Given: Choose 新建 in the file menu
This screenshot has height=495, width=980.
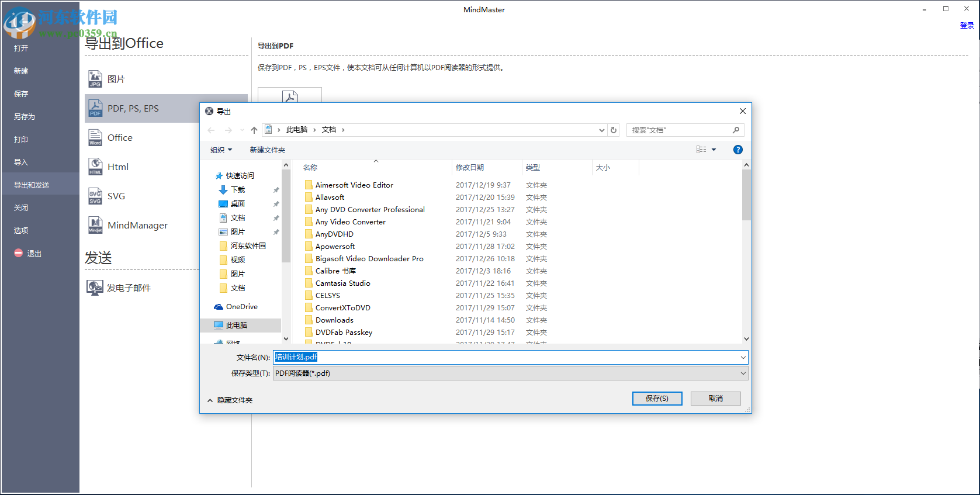Looking at the screenshot, I should click(21, 71).
